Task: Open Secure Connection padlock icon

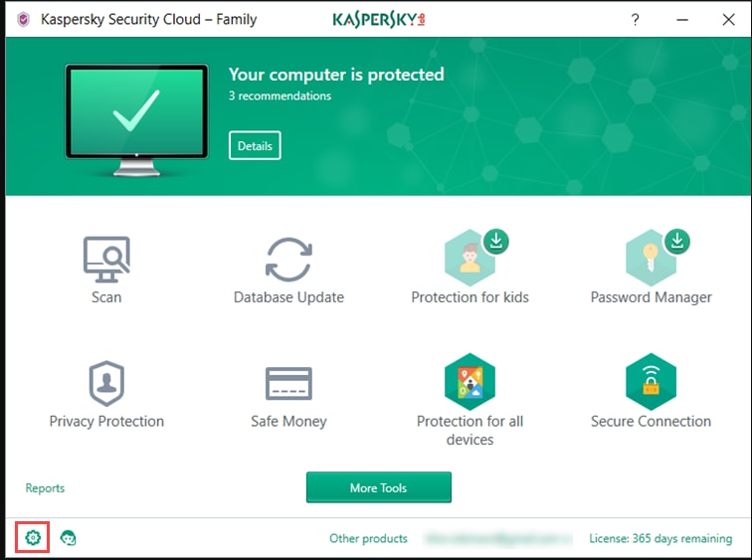Action: coord(651,381)
